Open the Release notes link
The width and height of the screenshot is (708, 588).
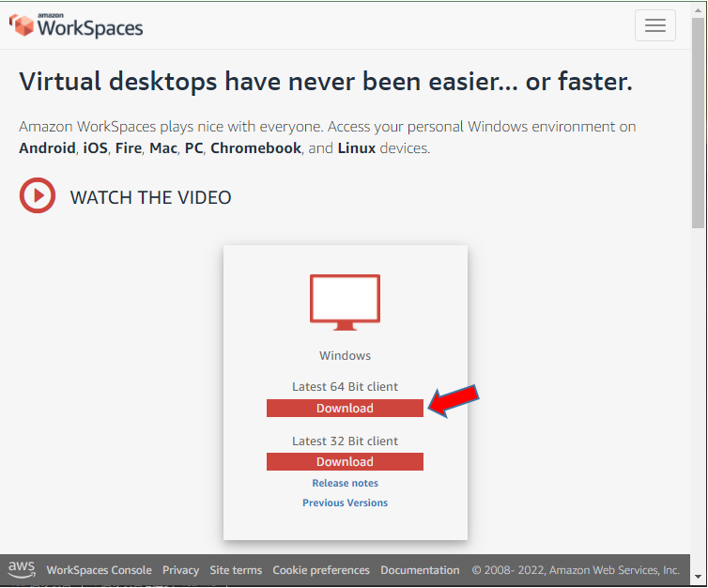(345, 483)
